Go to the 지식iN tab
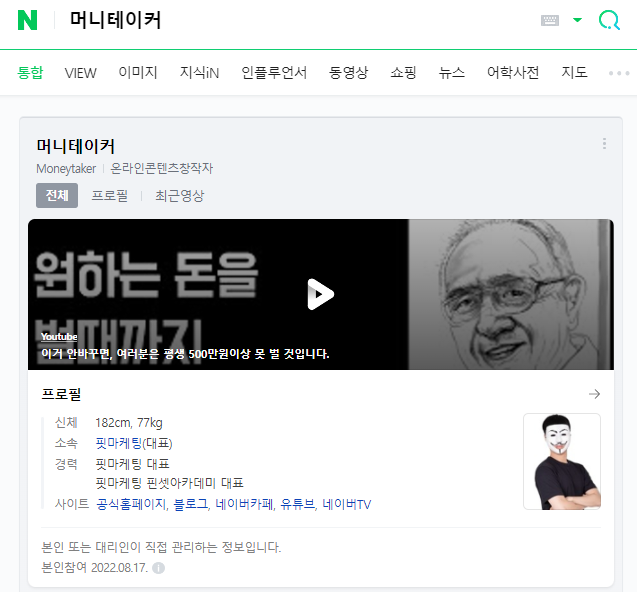Viewport: 637px width, 592px height. 199,73
